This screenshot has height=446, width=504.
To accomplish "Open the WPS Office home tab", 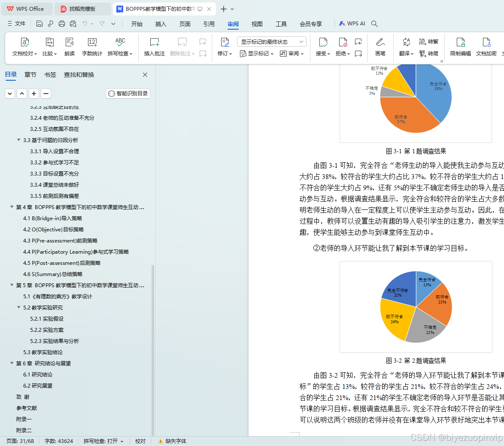I will tap(27, 9).
